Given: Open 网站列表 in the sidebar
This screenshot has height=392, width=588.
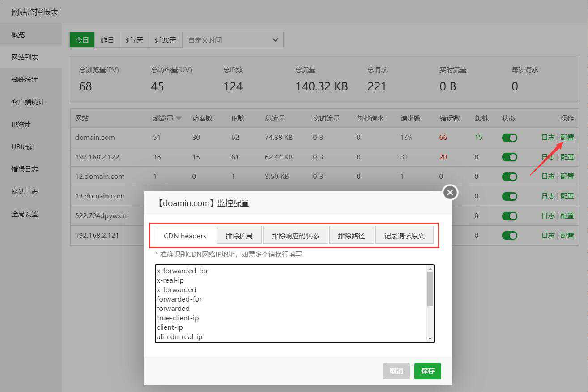Looking at the screenshot, I should point(31,57).
